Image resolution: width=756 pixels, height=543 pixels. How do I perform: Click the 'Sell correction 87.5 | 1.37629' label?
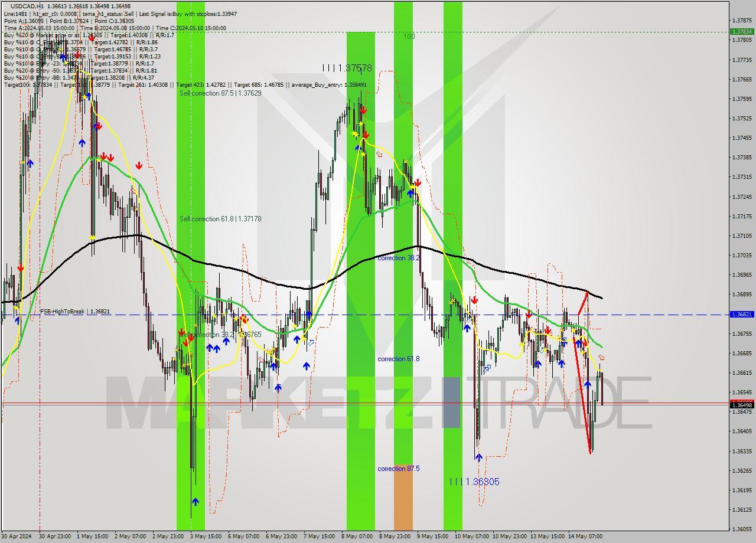(220, 93)
